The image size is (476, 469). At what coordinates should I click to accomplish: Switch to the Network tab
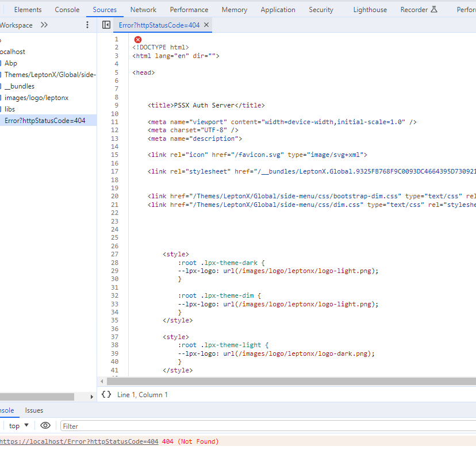pos(143,10)
